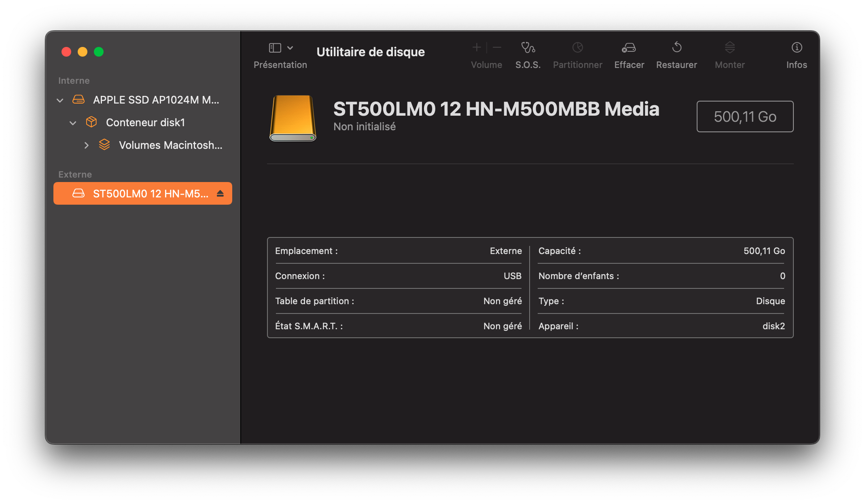Collapse the Conteneur disk1 row
The height and width of the screenshot is (504, 865).
[x=73, y=123]
